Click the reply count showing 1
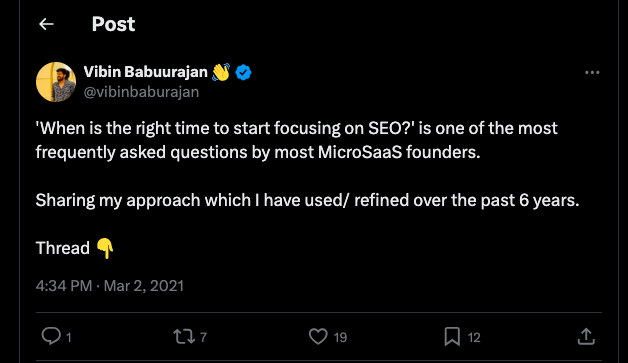This screenshot has height=363, width=628. (x=69, y=337)
